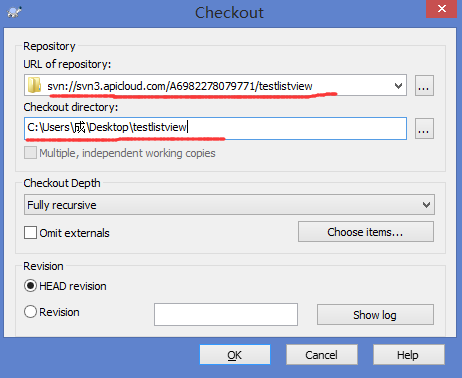Click the TortoiseSVN icon in title bar

pos(15,12)
